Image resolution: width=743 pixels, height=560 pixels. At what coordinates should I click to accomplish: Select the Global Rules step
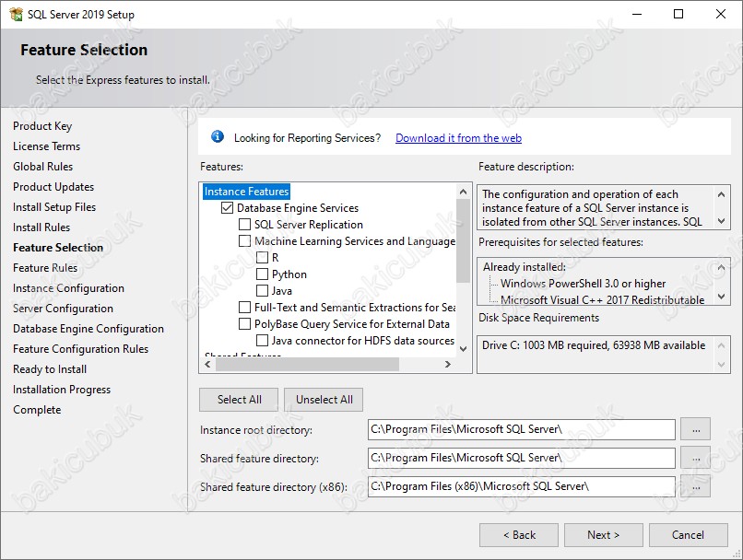(x=43, y=167)
